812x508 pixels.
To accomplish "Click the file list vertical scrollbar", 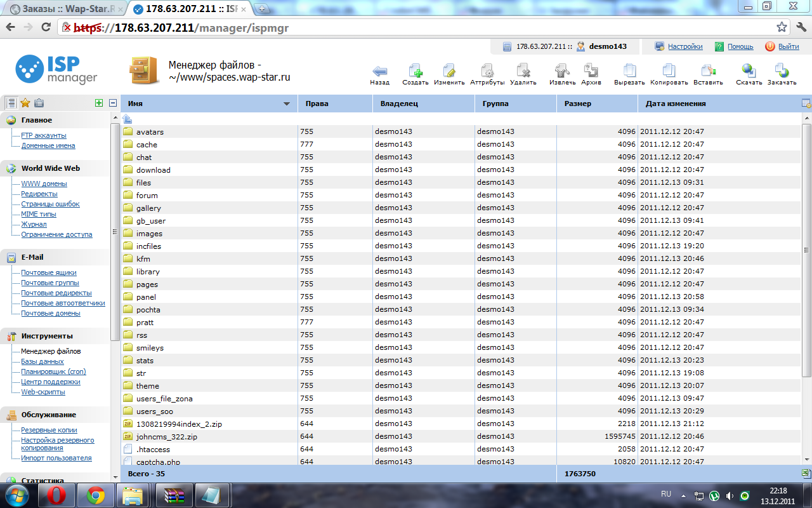I will coord(806,254).
